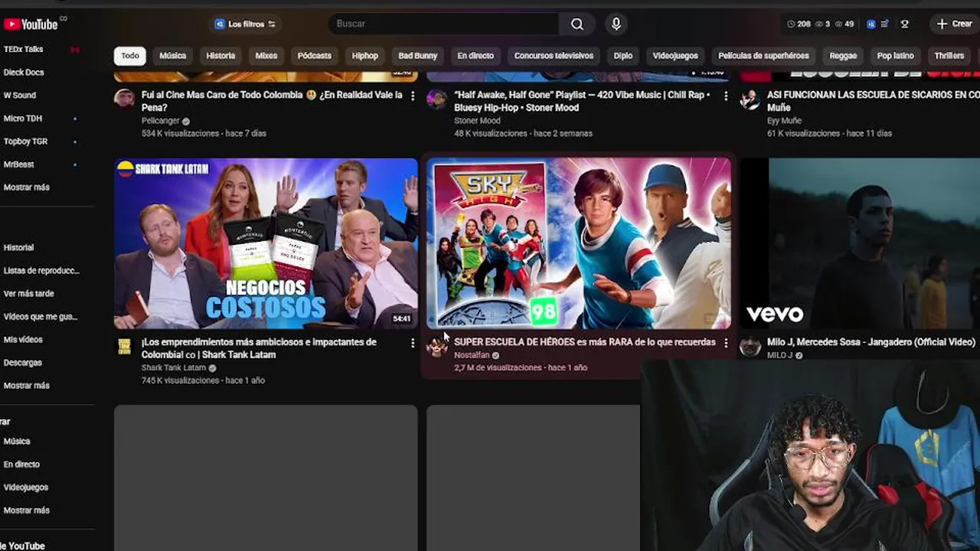Open the blue extension icon beside counters
The width and height of the screenshot is (980, 551).
(x=871, y=24)
